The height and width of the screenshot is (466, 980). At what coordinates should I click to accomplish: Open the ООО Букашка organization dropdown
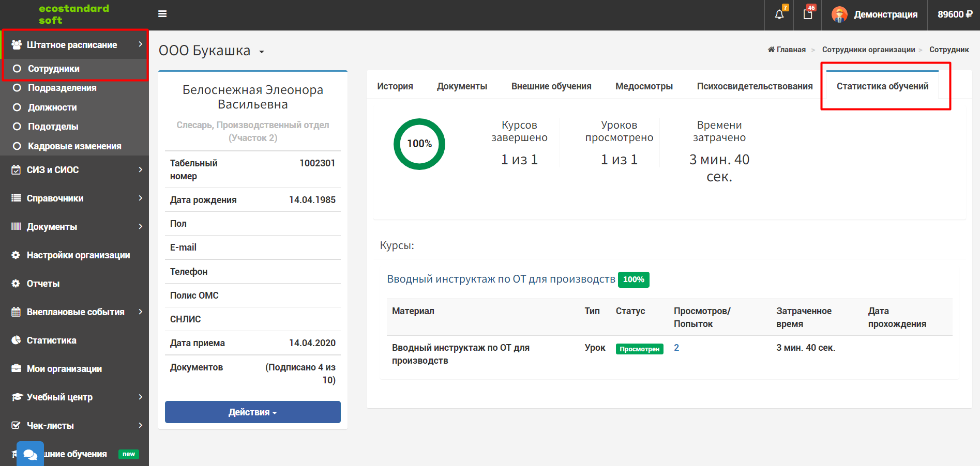[212, 51]
